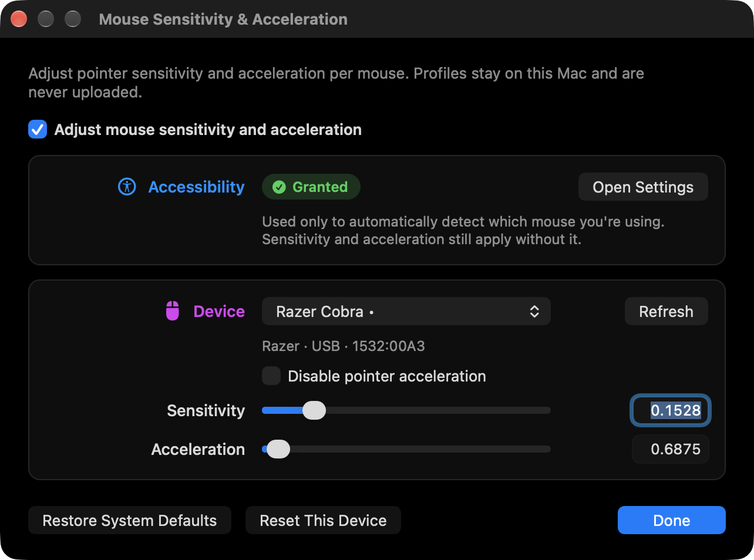The image size is (754, 560).
Task: Click the blue Accessibility person icon
Action: coord(127,187)
